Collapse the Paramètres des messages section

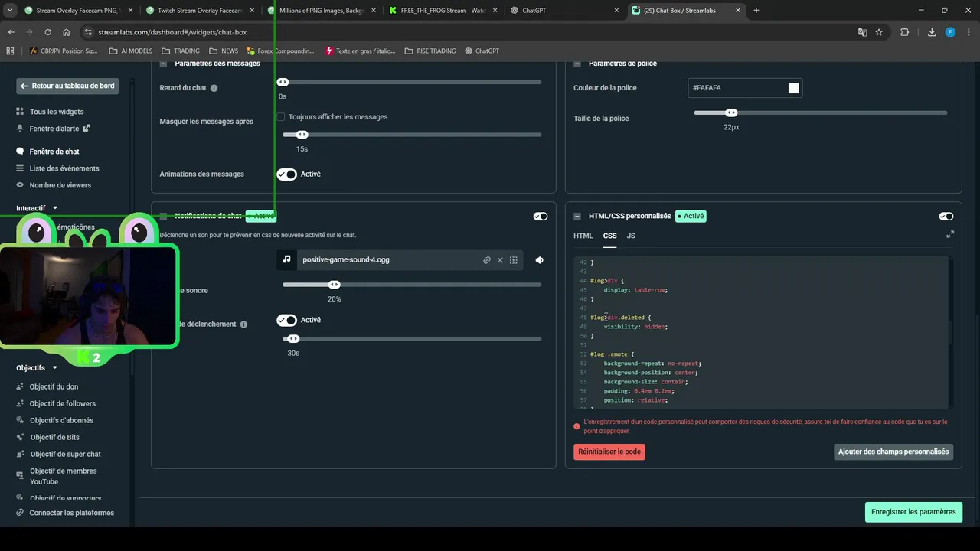pos(163,64)
